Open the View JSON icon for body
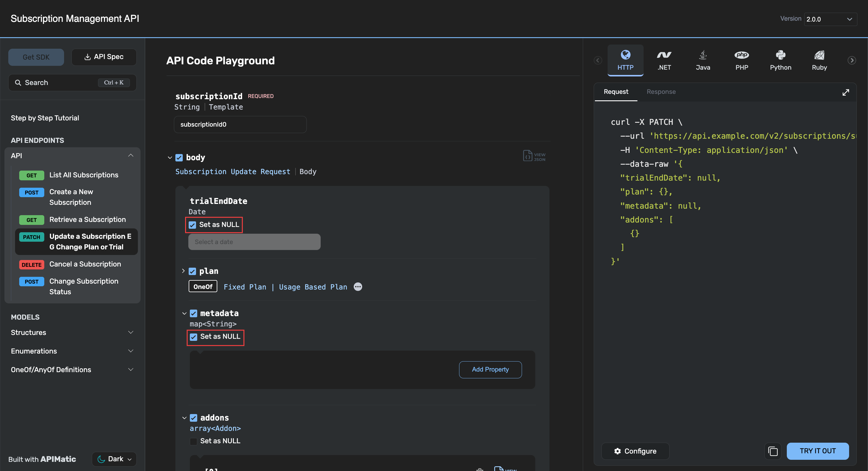 534,156
